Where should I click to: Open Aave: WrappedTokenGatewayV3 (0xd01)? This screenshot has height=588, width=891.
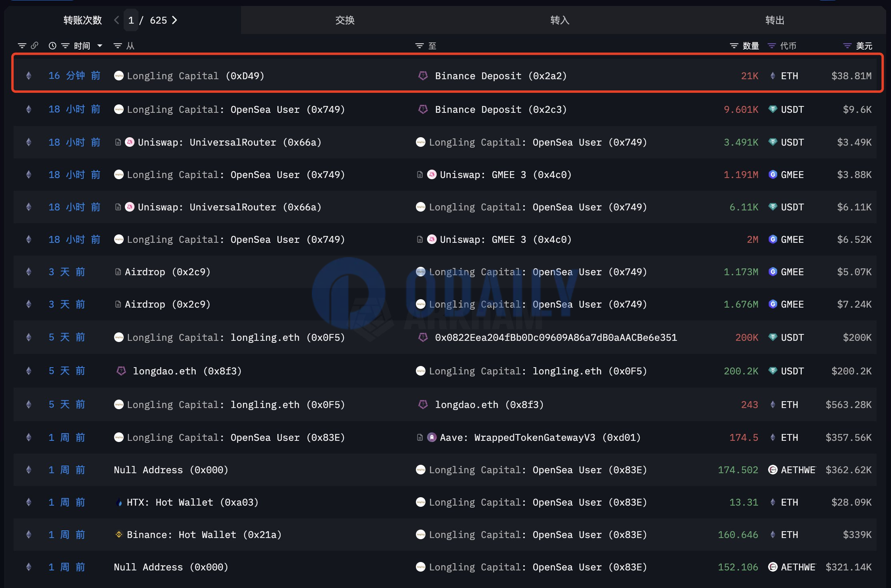point(540,438)
